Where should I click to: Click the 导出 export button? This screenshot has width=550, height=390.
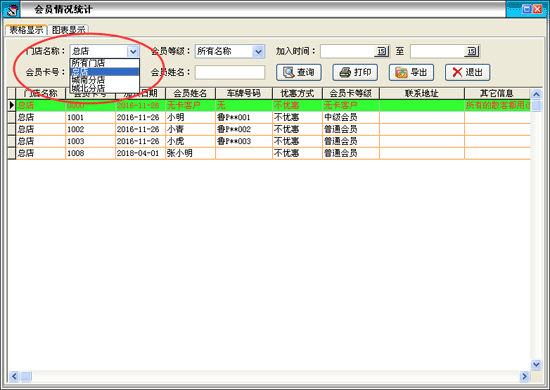[411, 72]
